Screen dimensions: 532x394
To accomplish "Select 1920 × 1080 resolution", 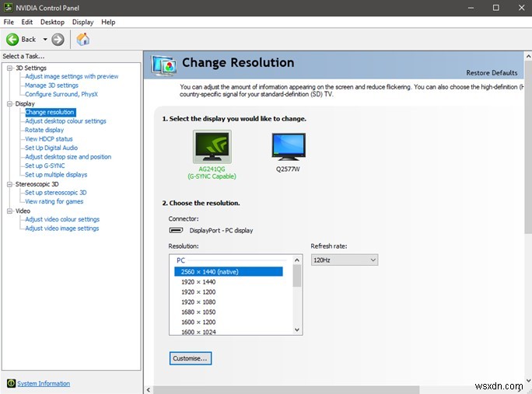I will (x=198, y=302).
